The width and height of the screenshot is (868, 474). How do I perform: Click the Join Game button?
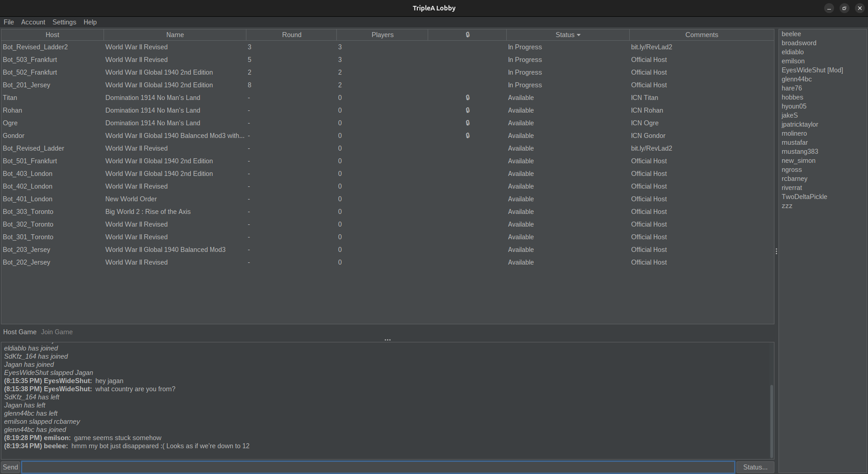click(x=57, y=332)
